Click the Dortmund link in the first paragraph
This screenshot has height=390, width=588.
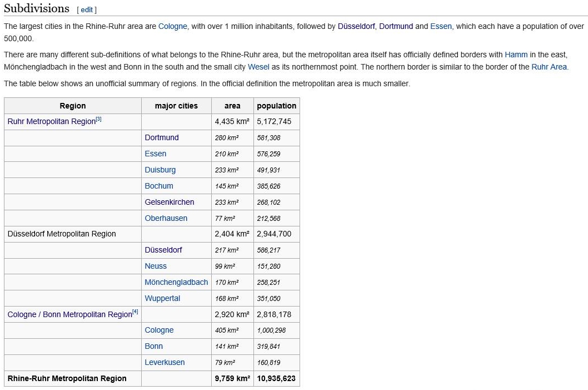(396, 26)
